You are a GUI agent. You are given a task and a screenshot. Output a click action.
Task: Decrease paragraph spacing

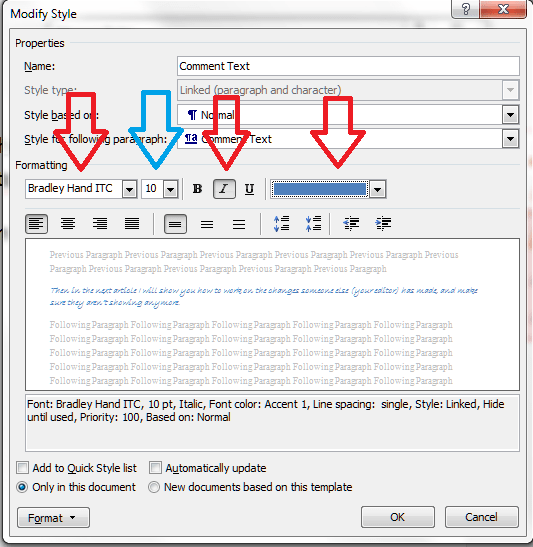(x=313, y=224)
